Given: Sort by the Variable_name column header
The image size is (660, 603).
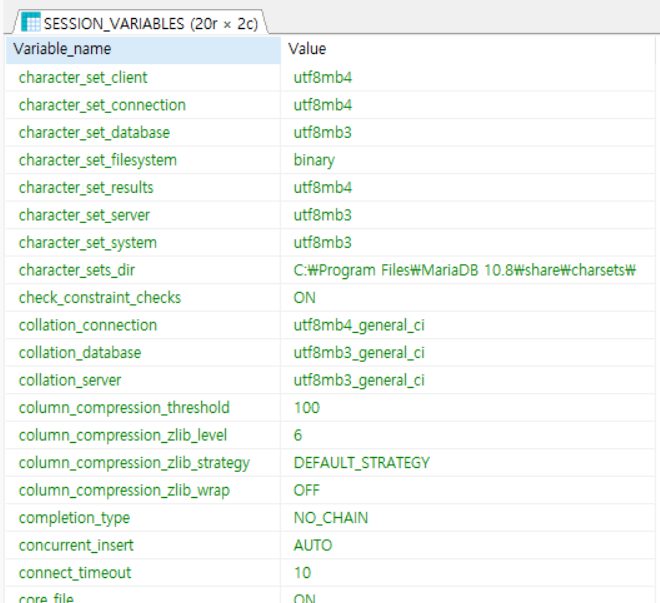Looking at the screenshot, I should 143,50.
